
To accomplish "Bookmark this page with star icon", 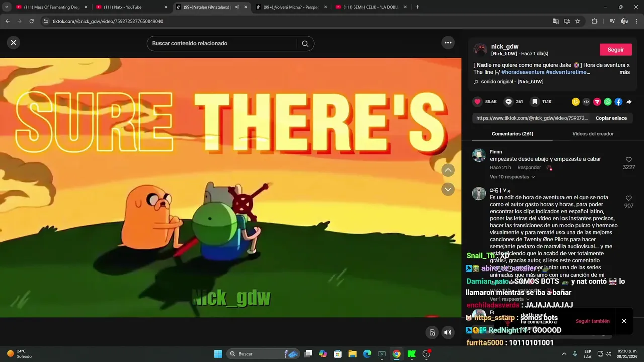I will point(578,21).
